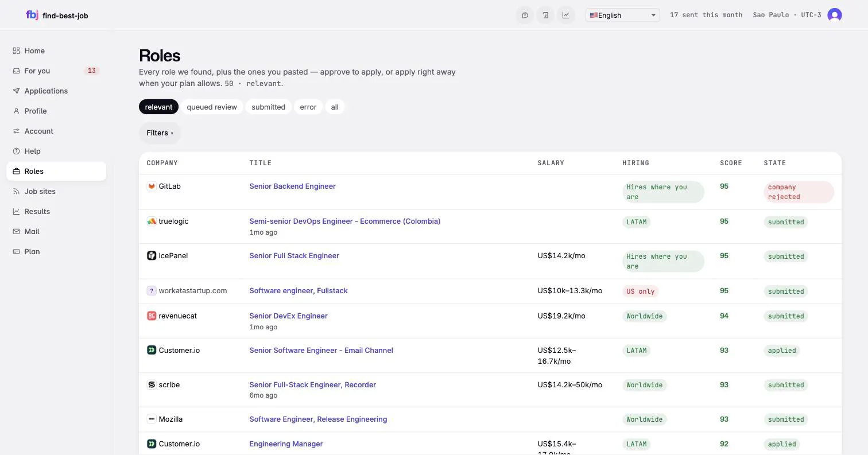The image size is (868, 455).
Task: Click the "17 sent this month" text
Action: (706, 15)
